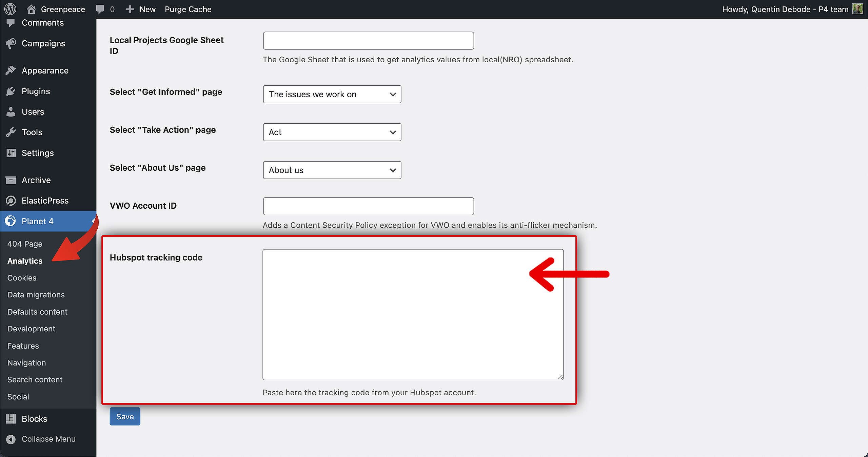
Task: Select the Navigation submenu item
Action: point(26,363)
